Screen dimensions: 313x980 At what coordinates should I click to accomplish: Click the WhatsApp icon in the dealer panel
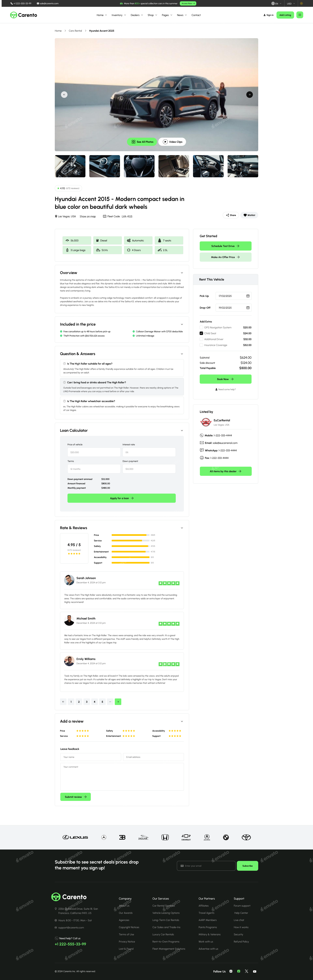(201, 450)
